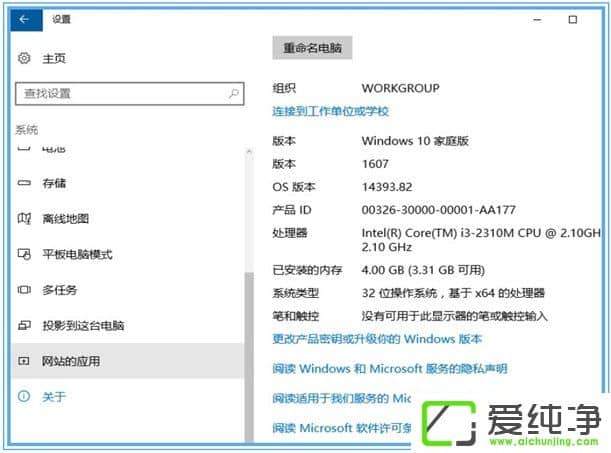
Task: Select the 关于 info icon
Action: coord(24,397)
